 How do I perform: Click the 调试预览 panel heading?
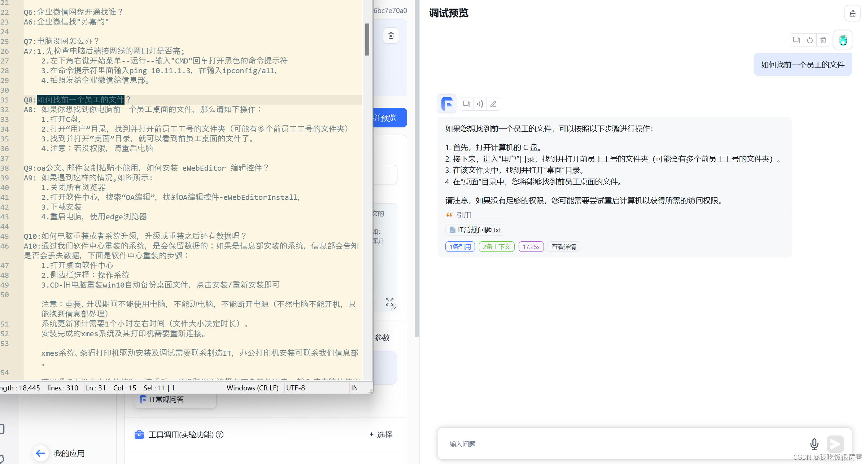tap(449, 13)
